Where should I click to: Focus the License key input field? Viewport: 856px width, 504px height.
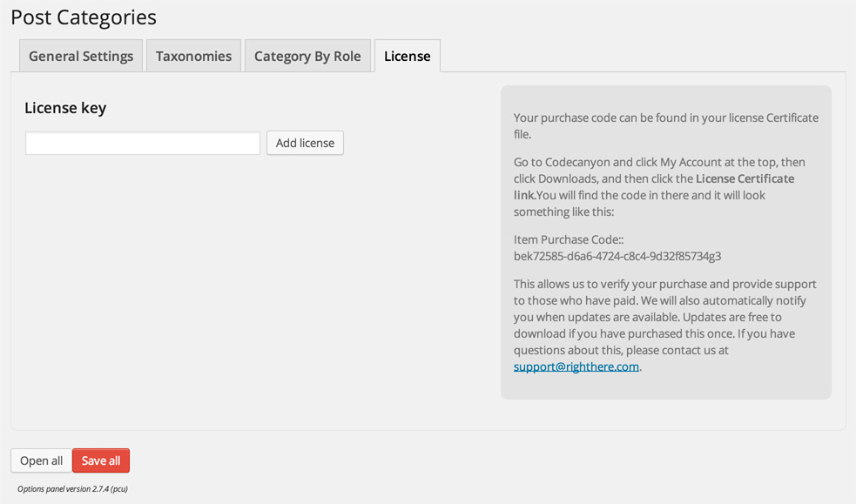click(x=143, y=143)
